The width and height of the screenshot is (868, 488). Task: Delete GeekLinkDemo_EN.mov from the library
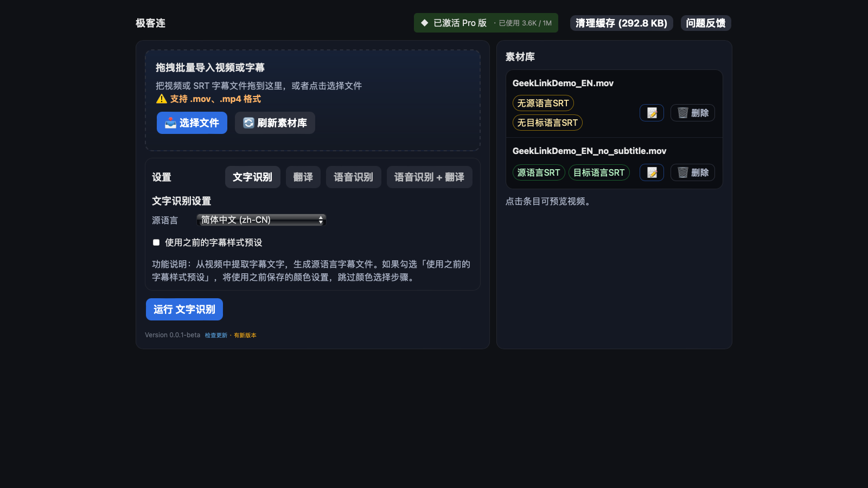pos(693,113)
